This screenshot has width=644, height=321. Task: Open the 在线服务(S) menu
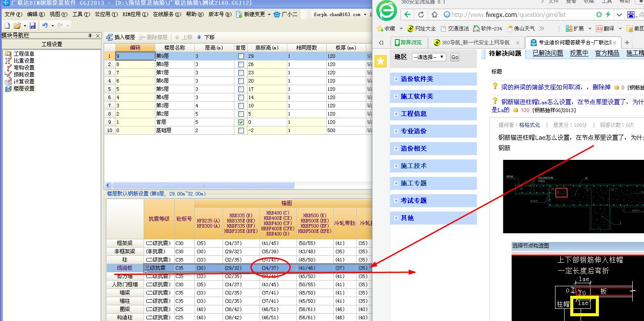[167, 14]
